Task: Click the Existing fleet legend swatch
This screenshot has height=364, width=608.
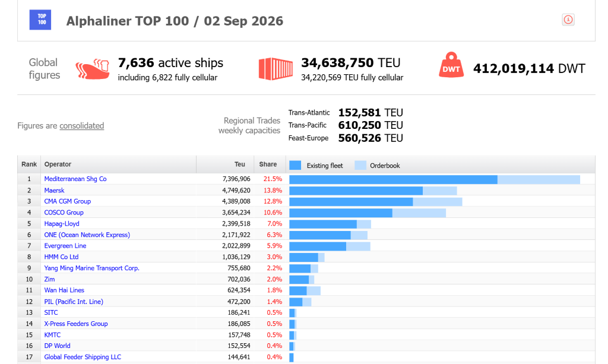Action: (295, 165)
